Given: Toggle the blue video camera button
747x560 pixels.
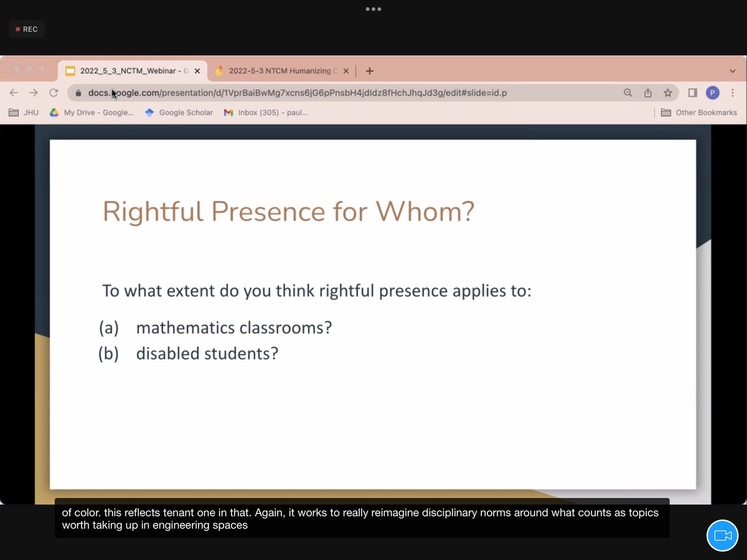Looking at the screenshot, I should pyautogui.click(x=722, y=535).
